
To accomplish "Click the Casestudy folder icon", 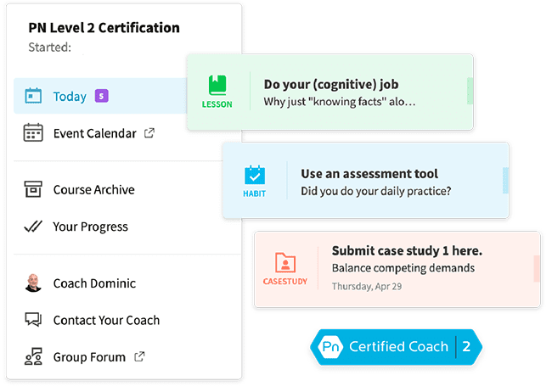I will [x=285, y=262].
